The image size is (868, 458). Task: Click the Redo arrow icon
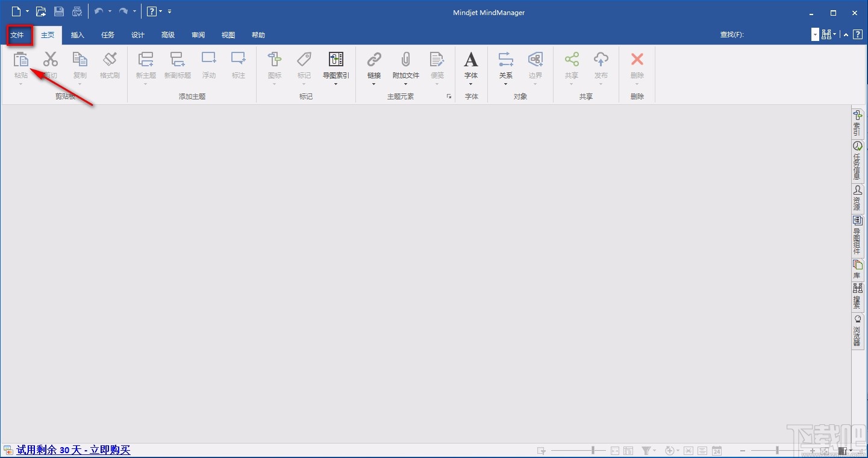123,11
